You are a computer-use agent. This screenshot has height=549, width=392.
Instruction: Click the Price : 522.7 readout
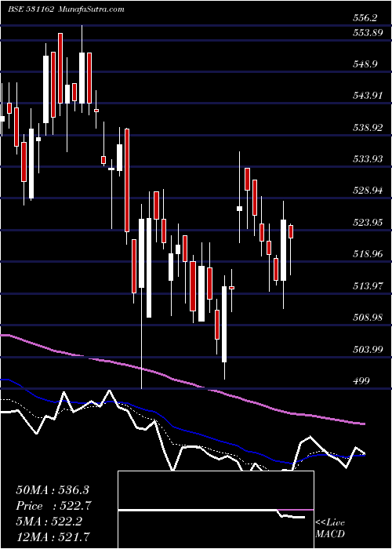click(54, 506)
